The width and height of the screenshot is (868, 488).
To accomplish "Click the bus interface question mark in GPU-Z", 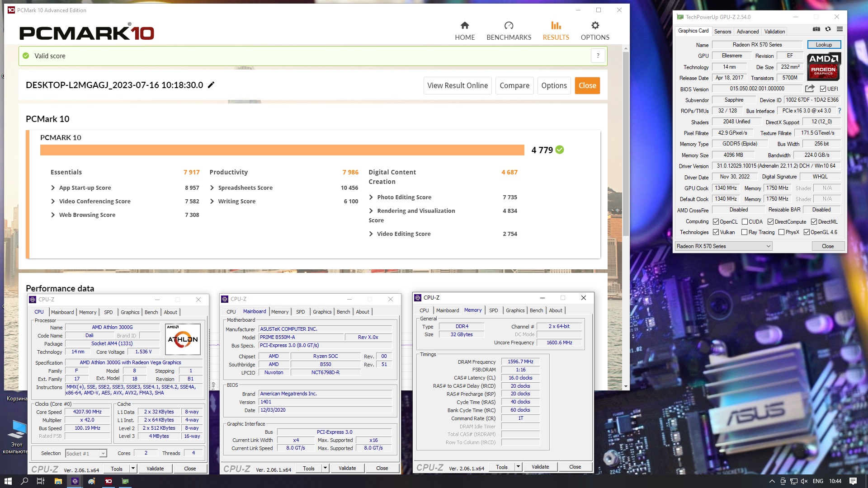I will coord(839,111).
